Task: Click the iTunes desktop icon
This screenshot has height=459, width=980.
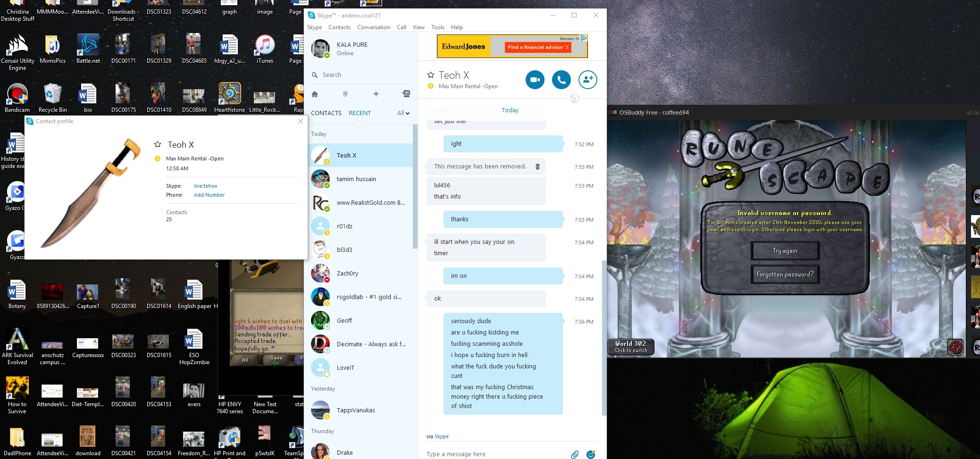Action: coord(265,49)
